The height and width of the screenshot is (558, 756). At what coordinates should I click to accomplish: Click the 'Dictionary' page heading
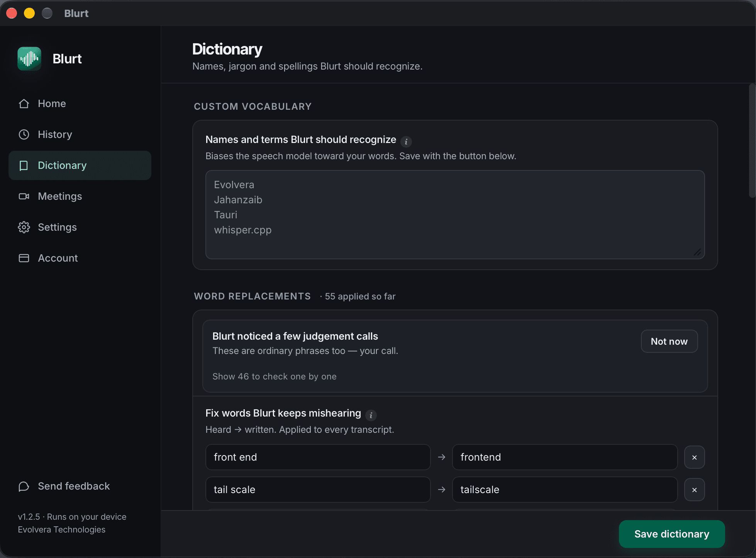pyautogui.click(x=227, y=49)
